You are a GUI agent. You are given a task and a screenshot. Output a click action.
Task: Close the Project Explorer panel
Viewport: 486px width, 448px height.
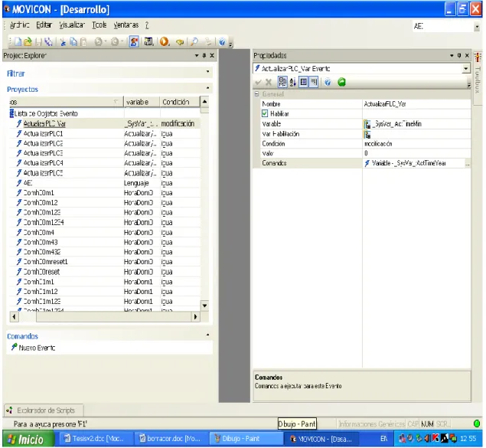pyautogui.click(x=212, y=55)
